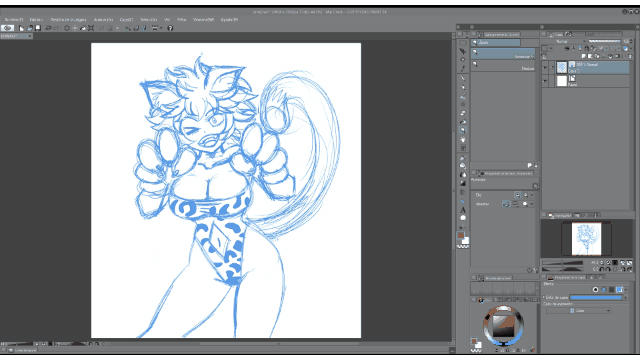
Task: Expand the Color de capa option
Action: click(544, 298)
